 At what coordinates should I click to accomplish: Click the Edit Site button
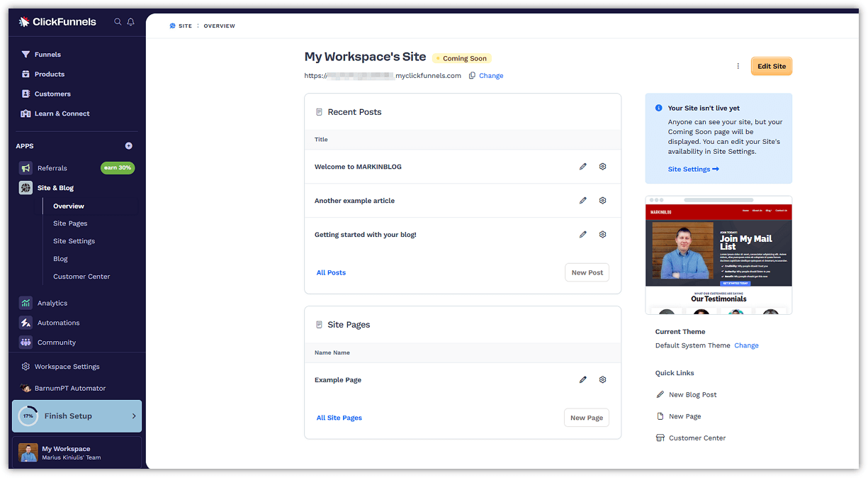(771, 66)
